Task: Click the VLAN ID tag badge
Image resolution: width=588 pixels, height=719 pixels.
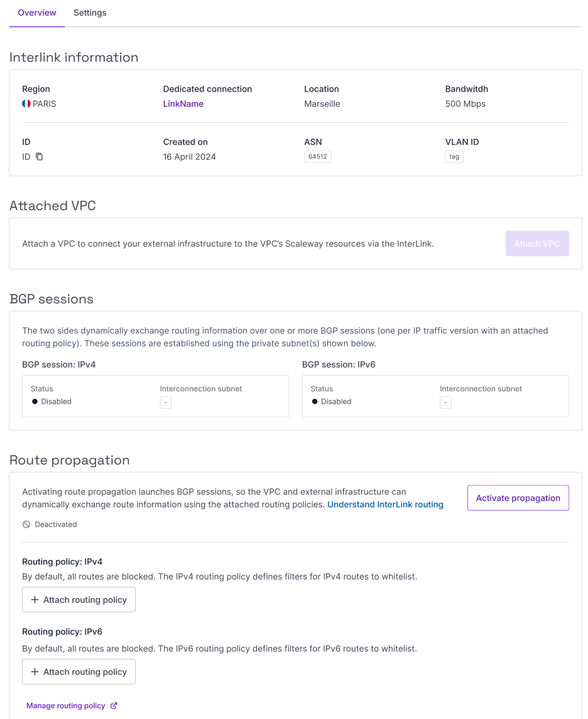Action: (454, 156)
